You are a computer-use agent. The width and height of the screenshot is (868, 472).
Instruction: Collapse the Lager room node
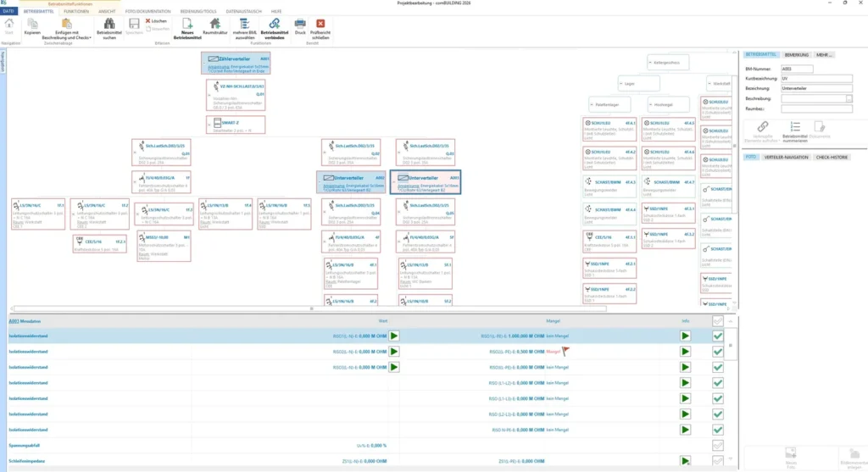pos(621,84)
